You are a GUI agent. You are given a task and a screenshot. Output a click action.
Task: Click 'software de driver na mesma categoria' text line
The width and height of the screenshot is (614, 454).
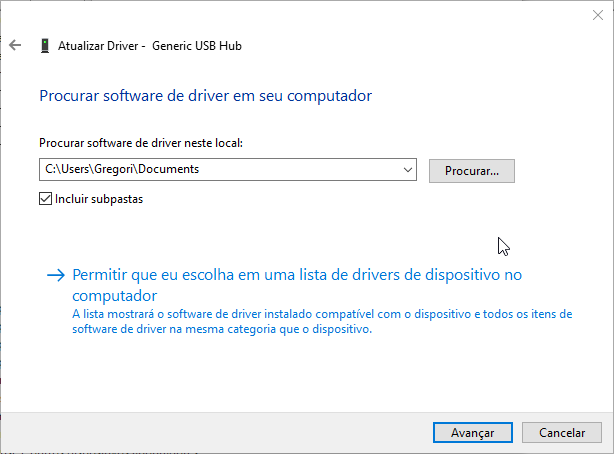[222, 329]
